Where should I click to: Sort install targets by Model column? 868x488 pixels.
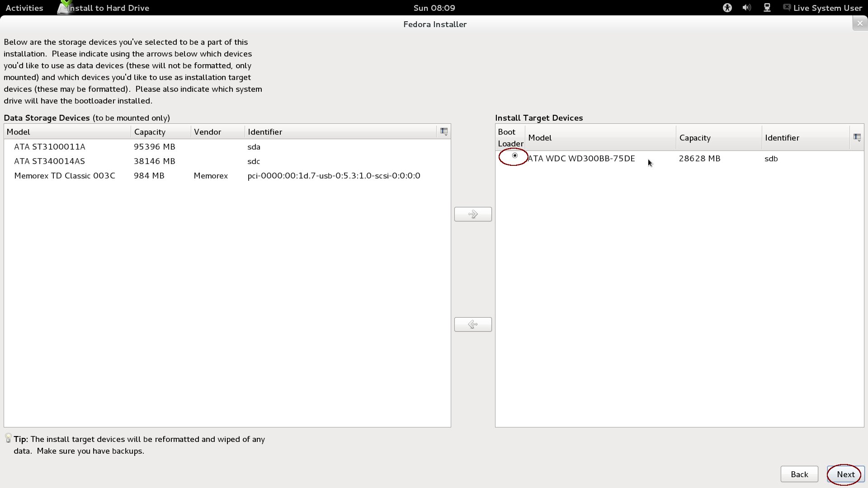tap(600, 137)
